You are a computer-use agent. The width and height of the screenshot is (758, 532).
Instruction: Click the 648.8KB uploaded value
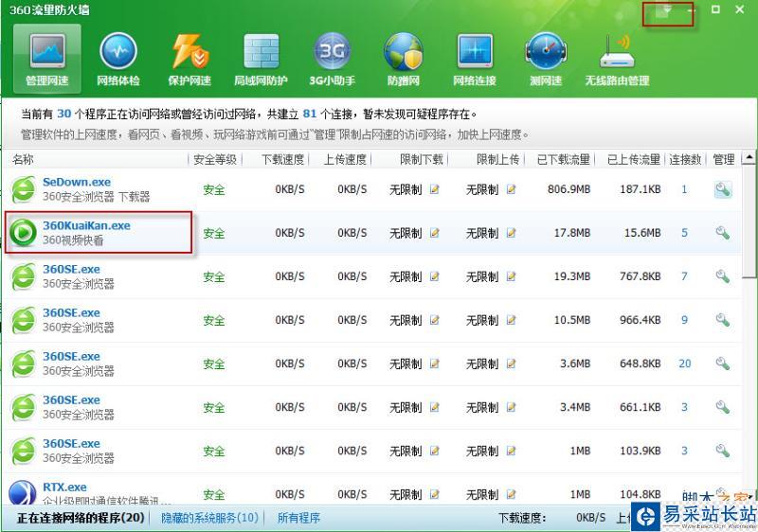641,364
